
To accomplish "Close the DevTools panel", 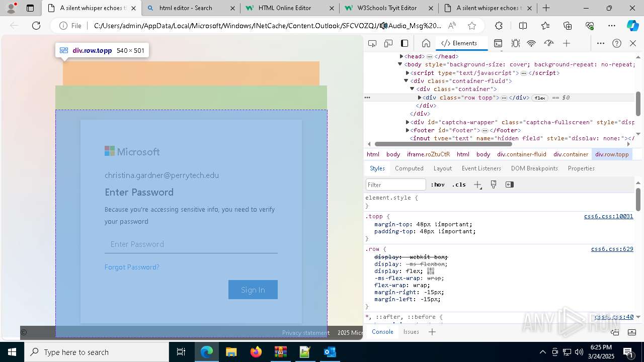I will click(x=633, y=43).
